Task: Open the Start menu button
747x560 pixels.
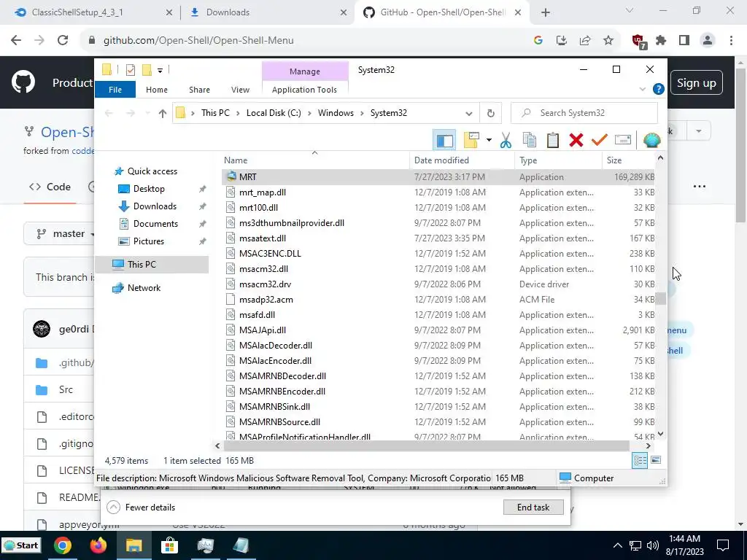Action: (21, 545)
